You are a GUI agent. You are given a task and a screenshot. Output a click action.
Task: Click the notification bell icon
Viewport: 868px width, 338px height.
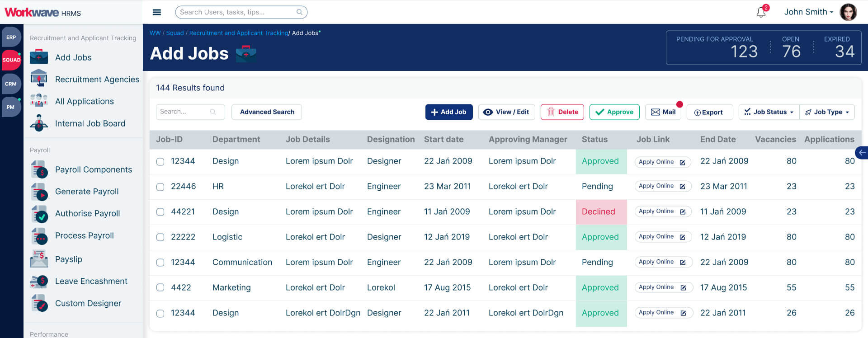[761, 12]
